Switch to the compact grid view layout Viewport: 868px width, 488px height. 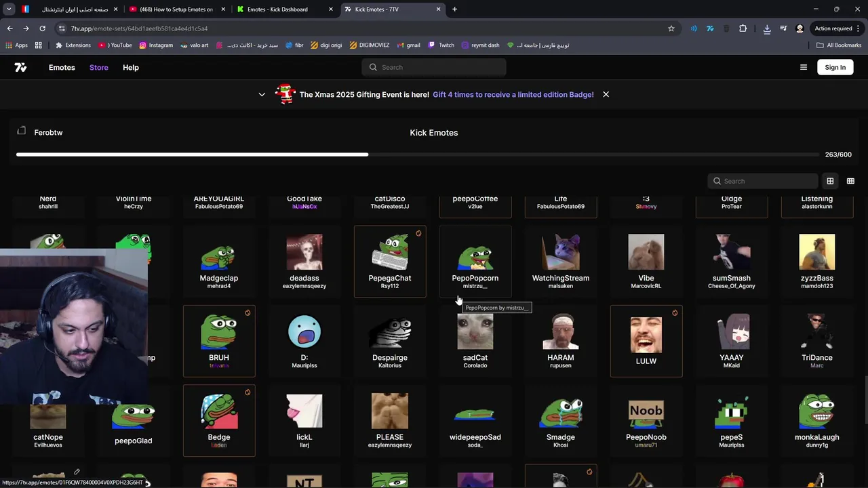(x=850, y=181)
